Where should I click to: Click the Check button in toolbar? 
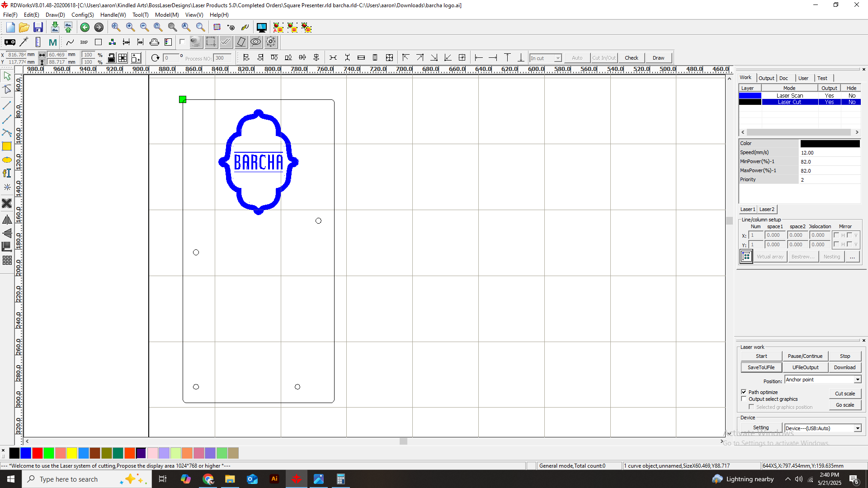tap(632, 58)
